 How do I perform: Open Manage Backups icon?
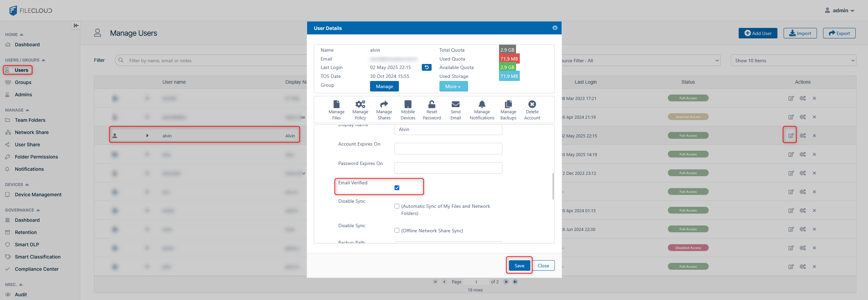[508, 110]
